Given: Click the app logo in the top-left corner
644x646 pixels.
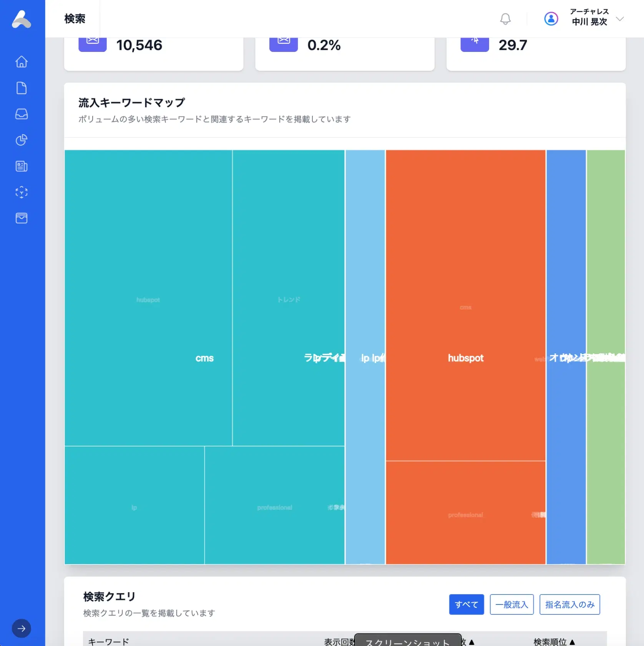Looking at the screenshot, I should (22, 19).
